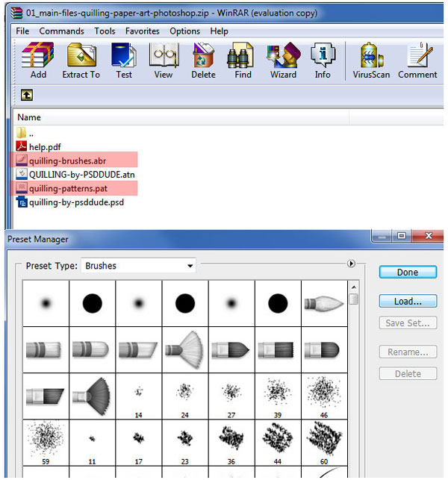Viewport: 448px width, 480px height.
Task: Open the Find binoculars tool
Action: click(x=243, y=60)
